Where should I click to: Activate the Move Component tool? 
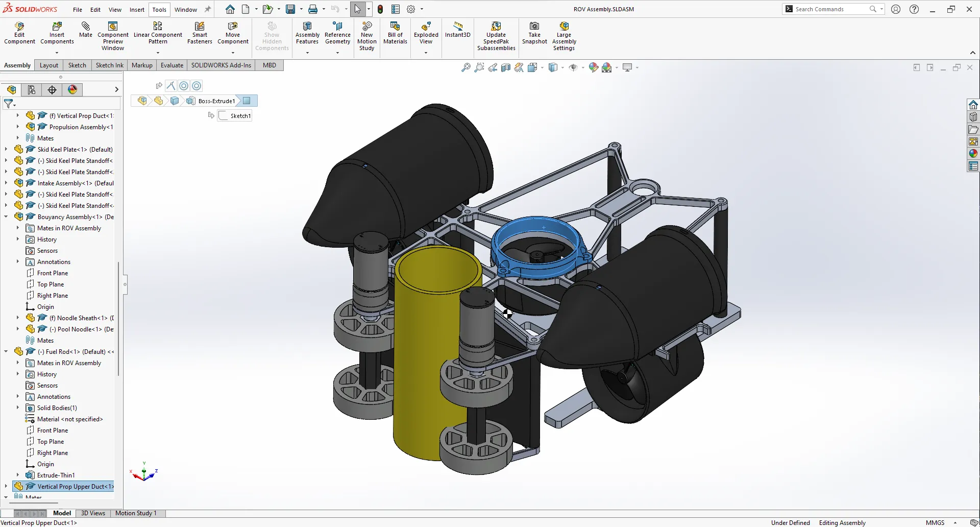[233, 33]
